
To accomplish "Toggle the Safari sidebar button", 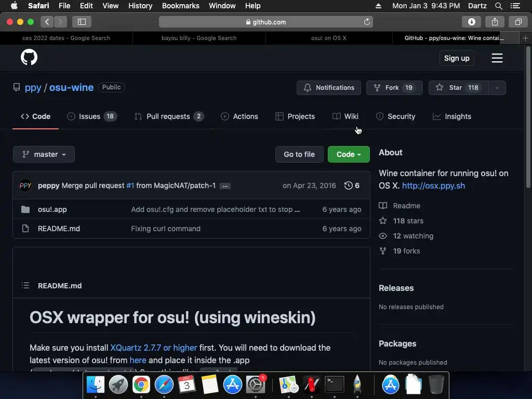I will click(82, 22).
